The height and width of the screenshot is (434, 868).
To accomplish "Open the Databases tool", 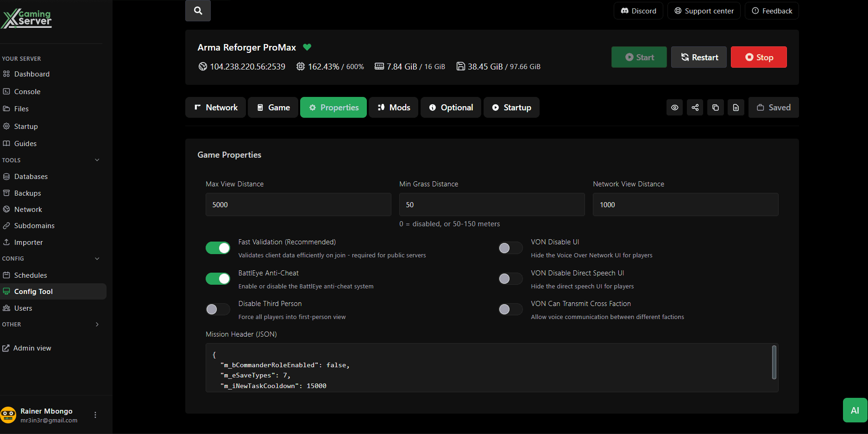I will pos(30,176).
